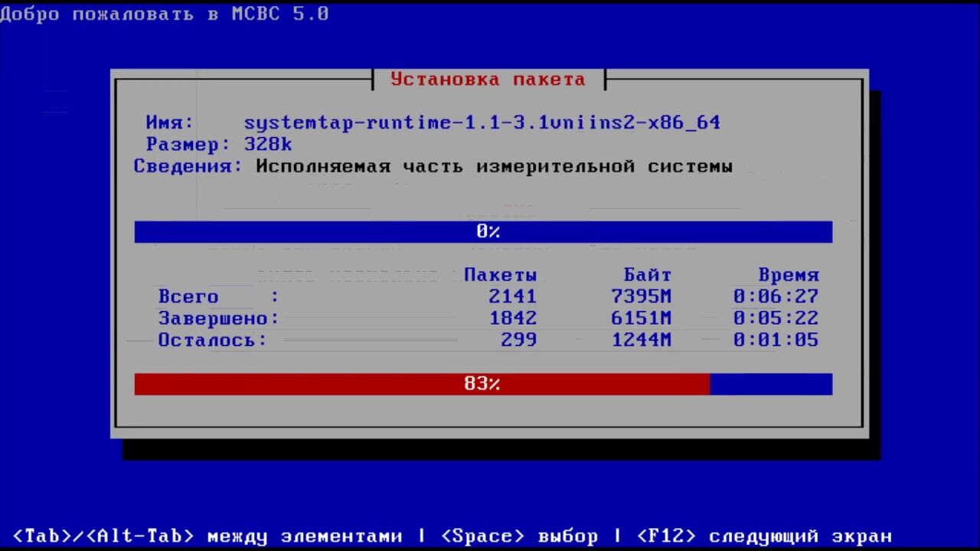This screenshot has height=551, width=980.
Task: Click the "Размер:" label
Action: pyautogui.click(x=188, y=144)
